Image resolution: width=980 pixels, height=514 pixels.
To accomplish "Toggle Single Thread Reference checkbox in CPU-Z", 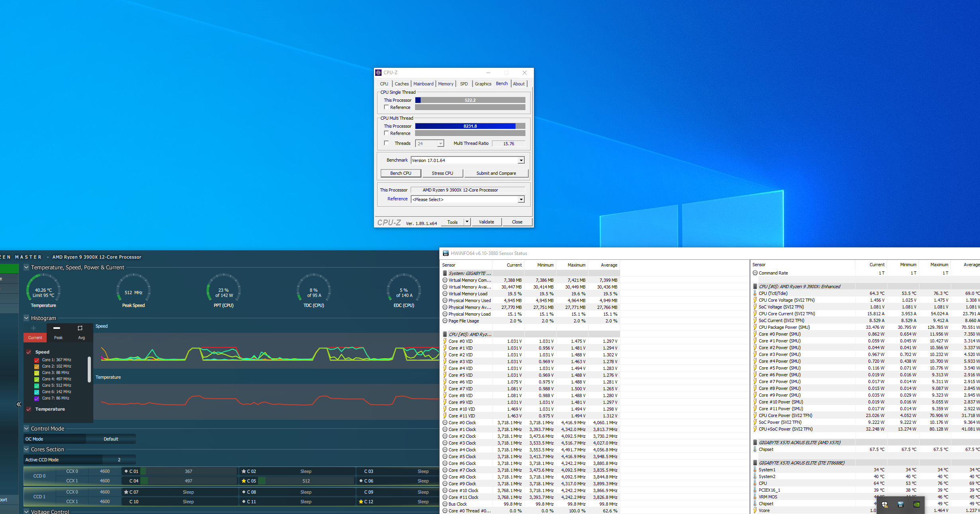I will point(386,107).
